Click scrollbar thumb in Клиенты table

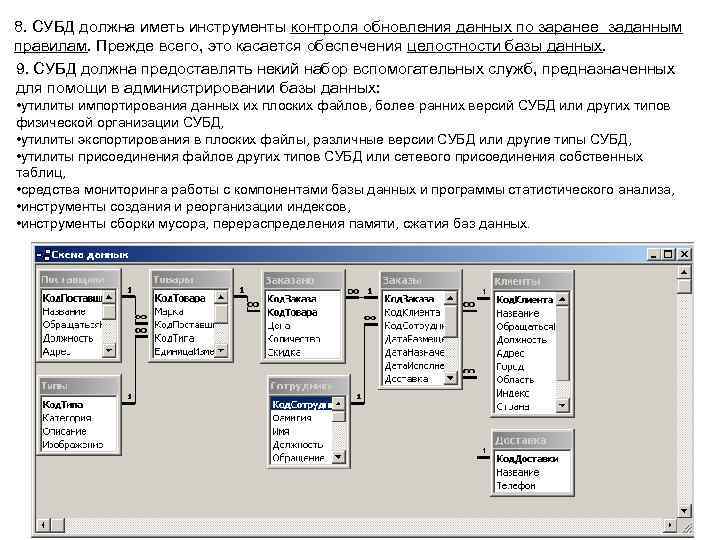pos(562,343)
